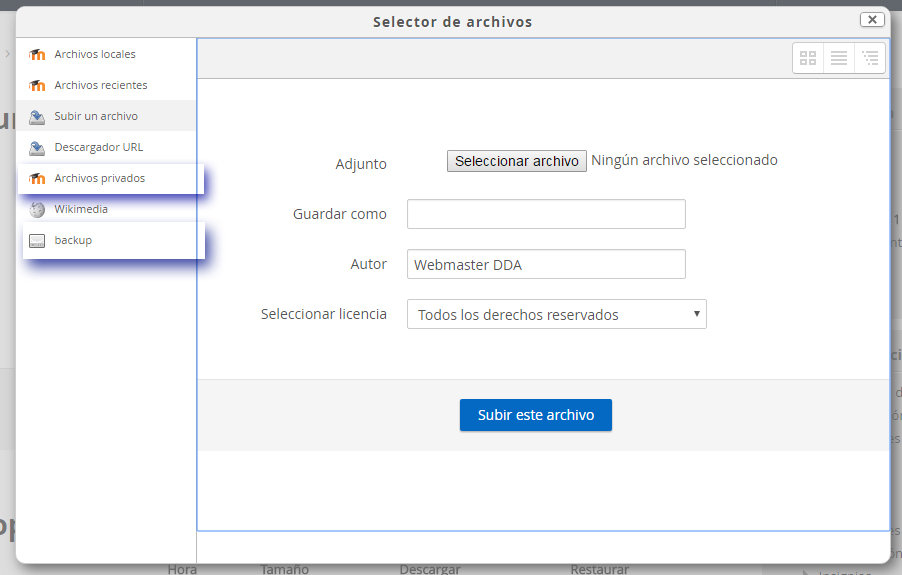Switch to icon grid view
This screenshot has height=575, width=902.
click(808, 59)
